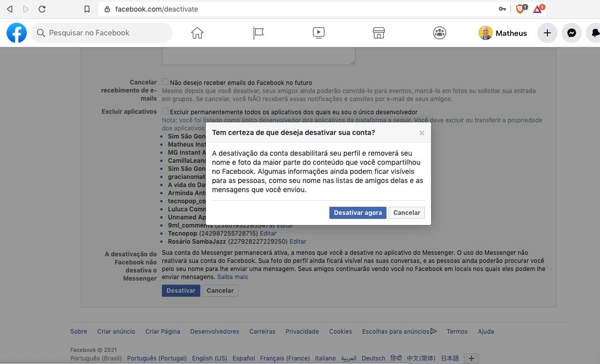The height and width of the screenshot is (364, 600).
Task: Click the Desativar agora button
Action: coord(358,213)
